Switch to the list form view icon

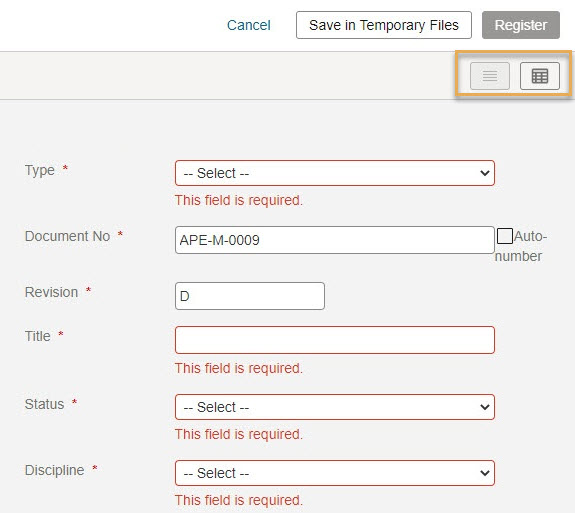coord(490,76)
